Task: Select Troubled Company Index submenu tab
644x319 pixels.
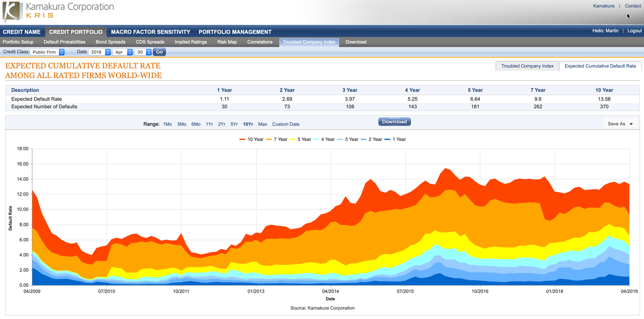Action: click(309, 42)
